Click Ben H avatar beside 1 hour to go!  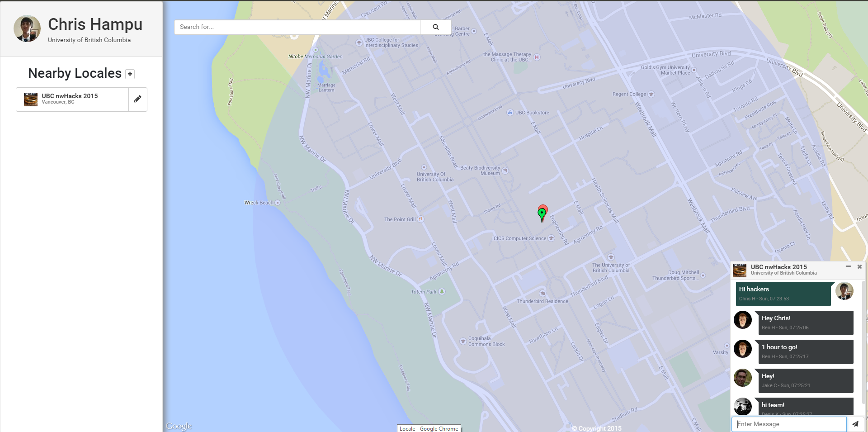[x=743, y=349]
